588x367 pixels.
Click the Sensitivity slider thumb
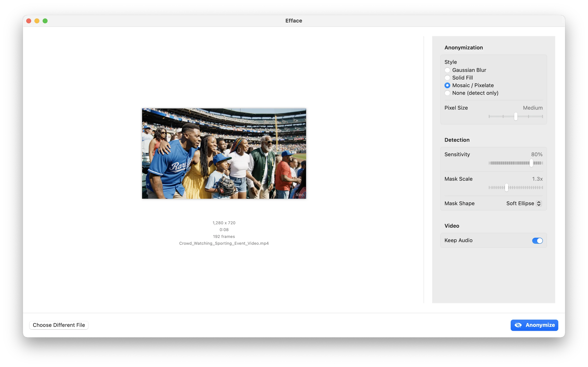pyautogui.click(x=531, y=163)
